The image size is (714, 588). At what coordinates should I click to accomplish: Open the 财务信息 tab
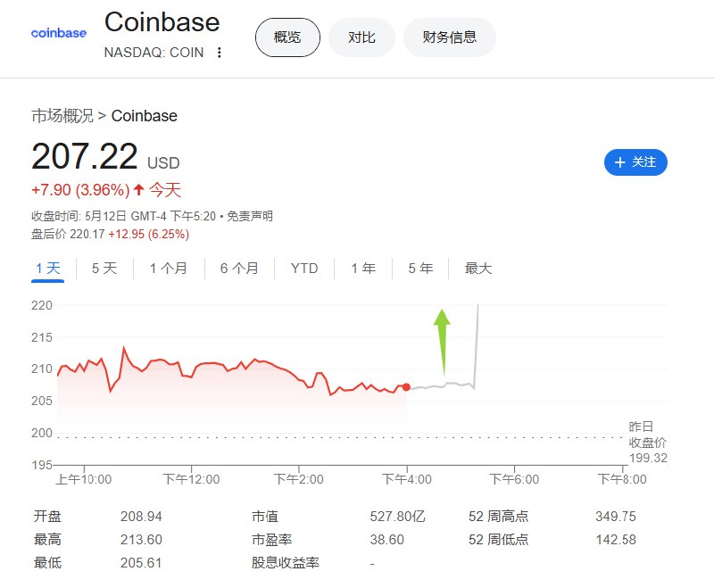(450, 37)
